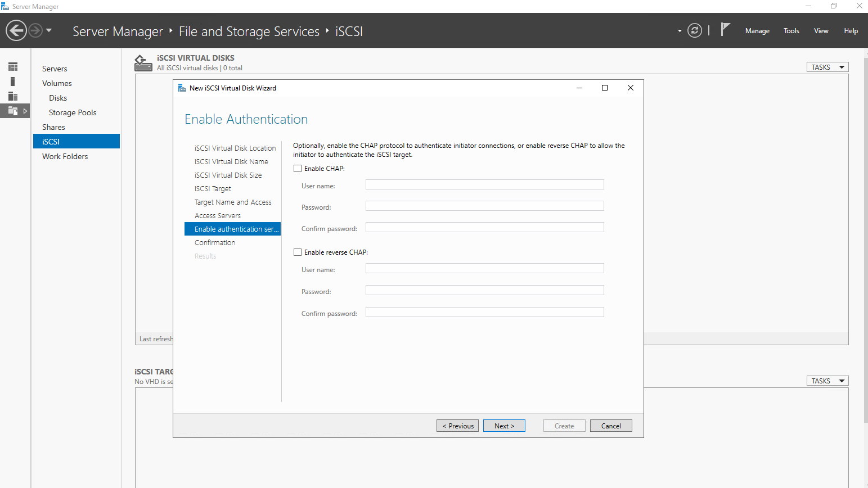868x488 pixels.
Task: Click the forward navigation arrow
Action: pyautogui.click(x=35, y=30)
